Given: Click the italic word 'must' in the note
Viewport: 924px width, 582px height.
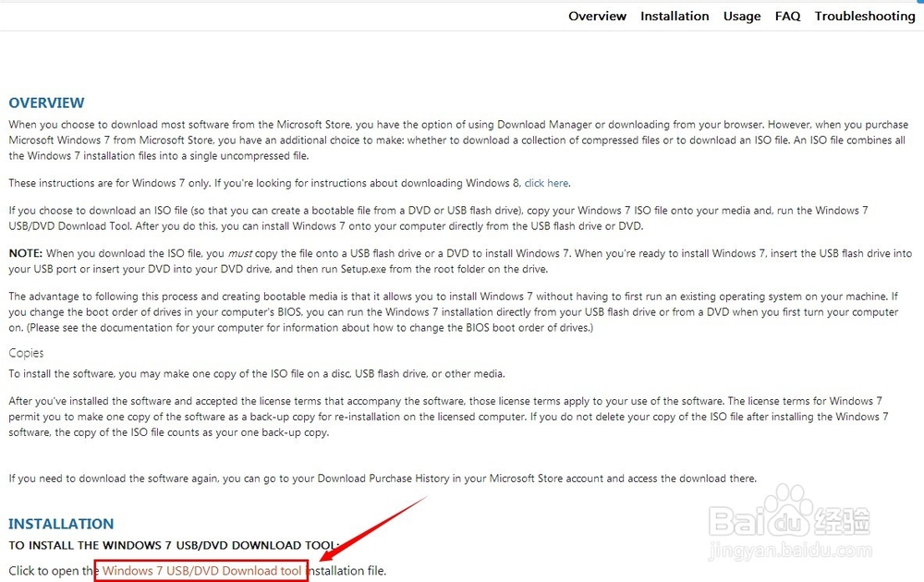Looking at the screenshot, I should click(x=240, y=253).
